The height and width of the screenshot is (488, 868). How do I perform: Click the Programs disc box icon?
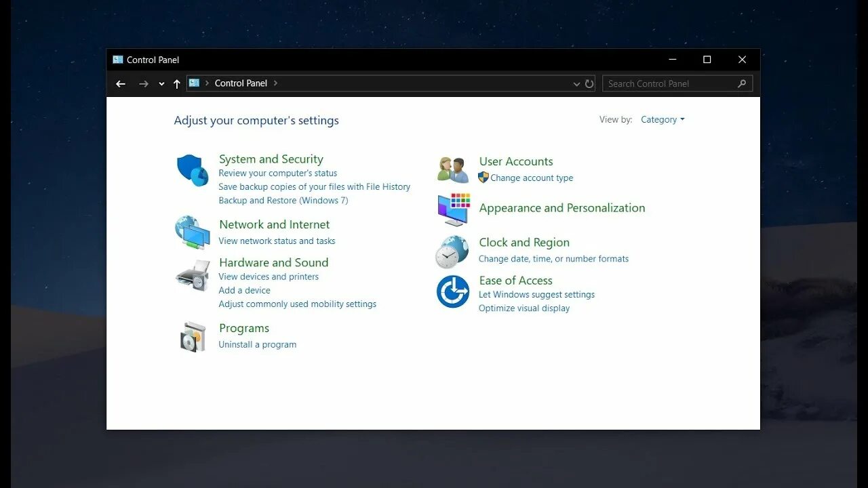coord(193,337)
